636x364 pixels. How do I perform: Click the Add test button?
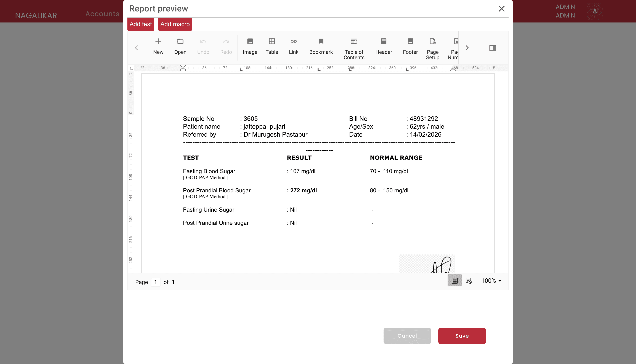[x=141, y=24]
